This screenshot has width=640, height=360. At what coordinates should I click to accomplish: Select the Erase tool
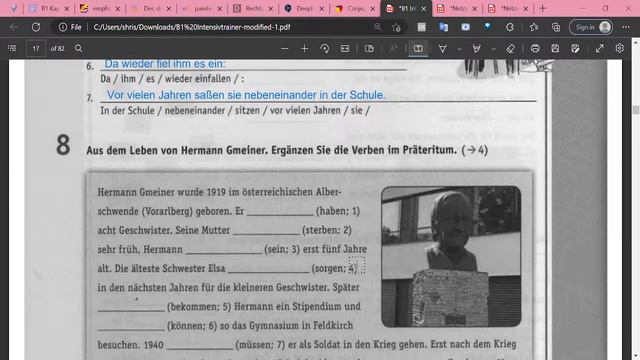pos(511,49)
